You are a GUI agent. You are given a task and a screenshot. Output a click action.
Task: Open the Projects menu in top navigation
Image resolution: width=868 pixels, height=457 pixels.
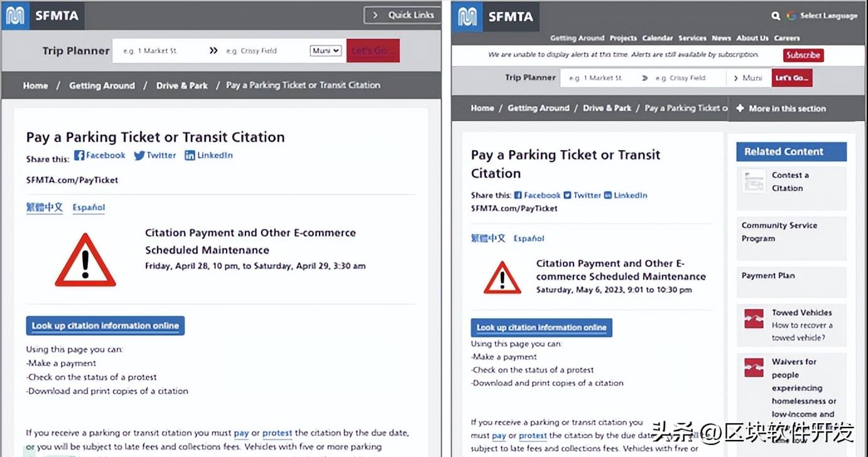623,38
